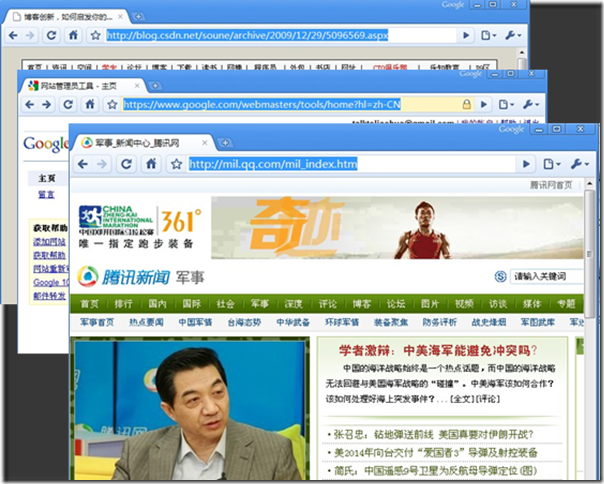Open the 台海态势 sub-navigation link
This screenshot has width=604, height=484.
click(x=244, y=322)
